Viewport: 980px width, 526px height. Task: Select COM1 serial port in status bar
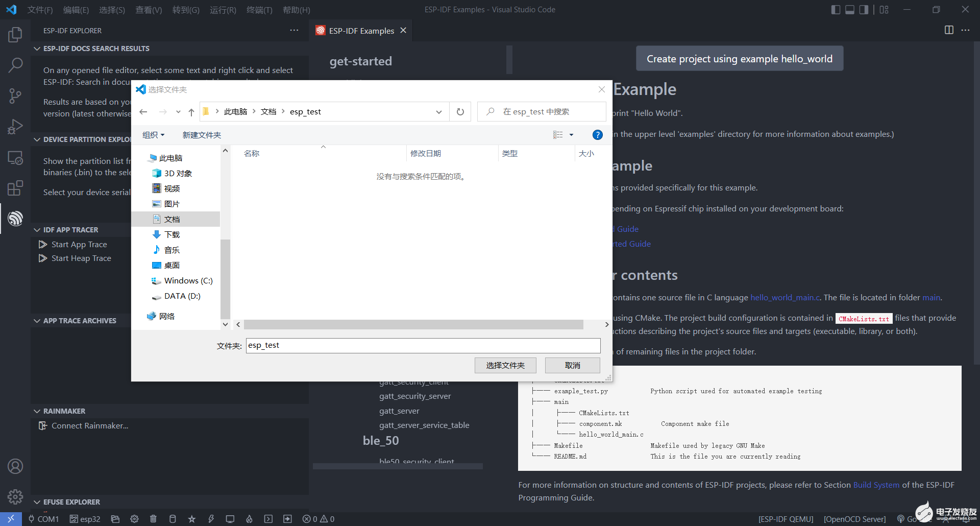(43, 519)
